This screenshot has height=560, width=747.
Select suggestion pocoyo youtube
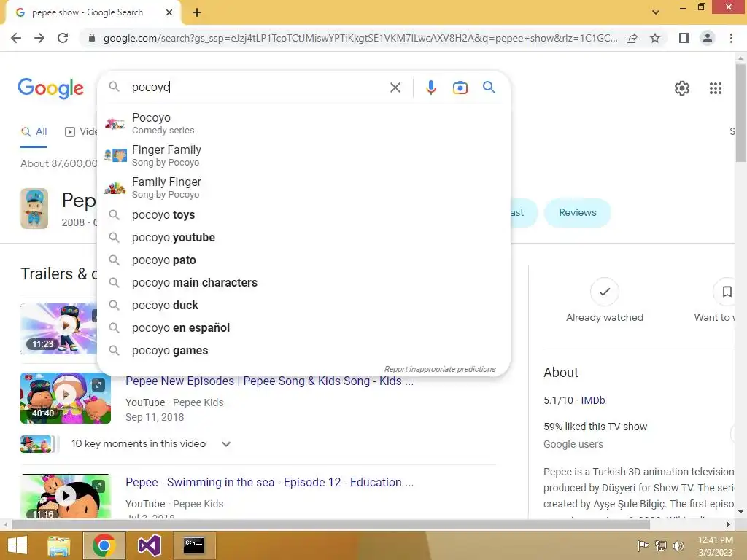pyautogui.click(x=303, y=237)
